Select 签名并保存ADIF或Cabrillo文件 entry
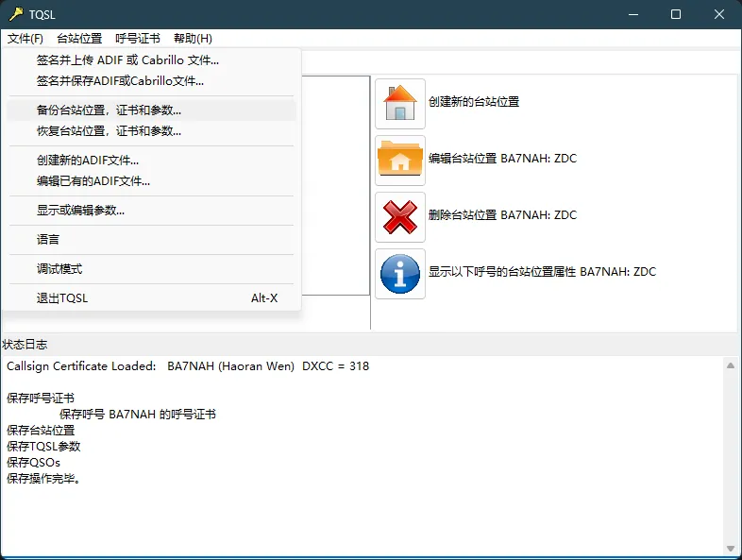 (120, 81)
